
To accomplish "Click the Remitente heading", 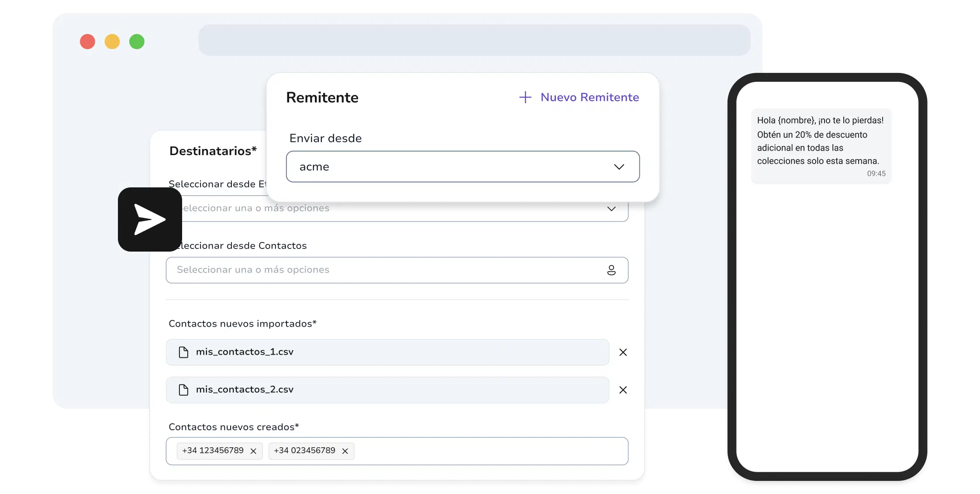I will [x=322, y=97].
